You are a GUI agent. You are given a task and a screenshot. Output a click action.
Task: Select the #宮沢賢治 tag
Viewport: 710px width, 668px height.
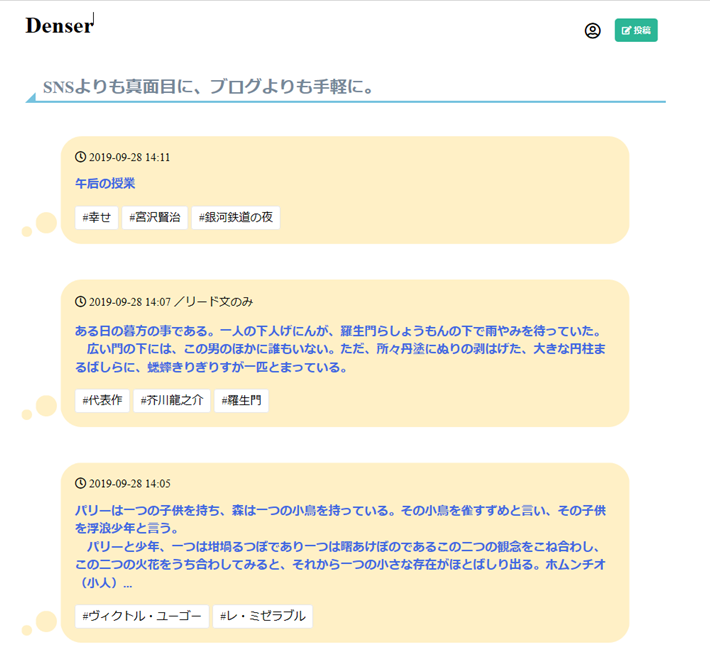tap(155, 218)
